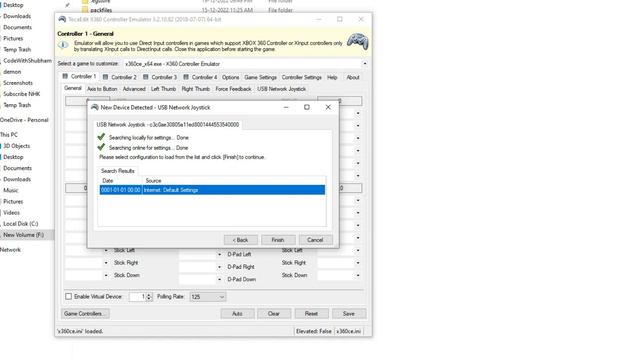The height and width of the screenshot is (360, 640).
Task: Switch to the Controller 4 tab
Action: pyautogui.click(x=200, y=77)
